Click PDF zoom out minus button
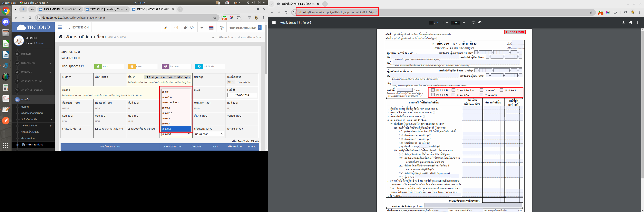 point(447,23)
